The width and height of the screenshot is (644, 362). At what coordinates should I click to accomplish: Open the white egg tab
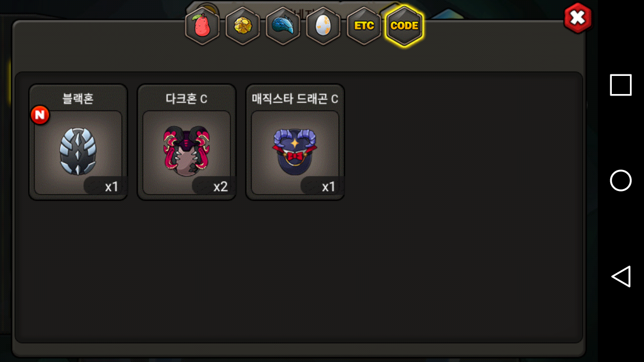(x=323, y=26)
